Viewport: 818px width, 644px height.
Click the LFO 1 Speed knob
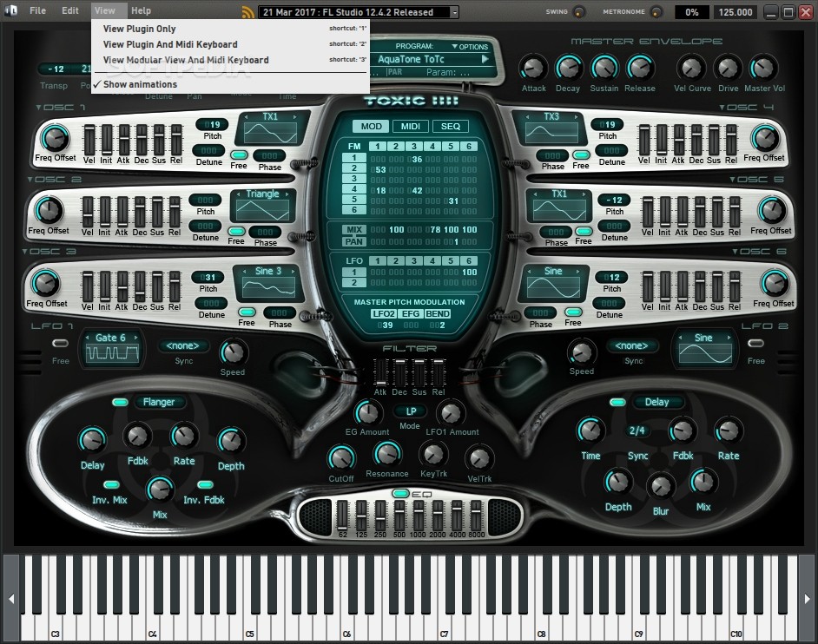point(234,352)
